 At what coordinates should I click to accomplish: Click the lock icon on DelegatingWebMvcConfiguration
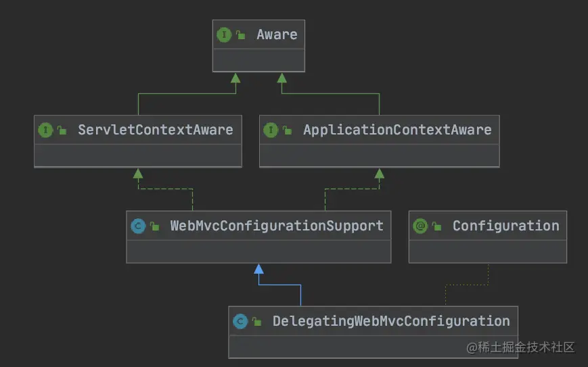(256, 322)
